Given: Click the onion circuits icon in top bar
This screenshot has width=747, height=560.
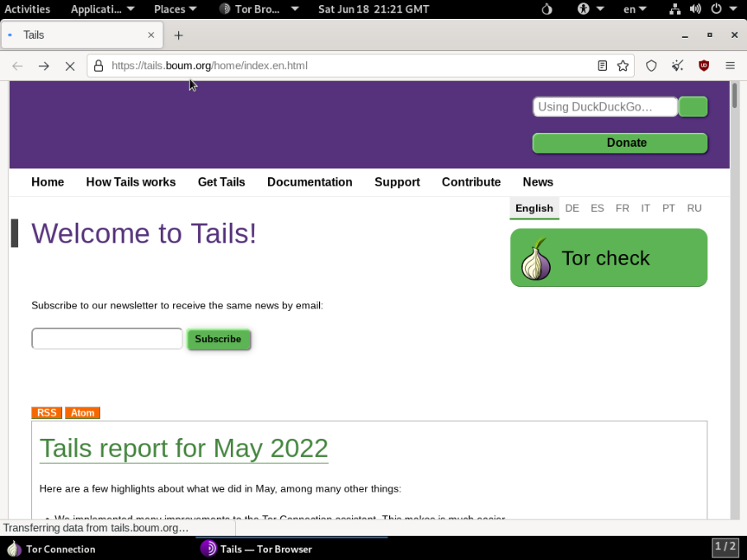Looking at the screenshot, I should point(547,9).
